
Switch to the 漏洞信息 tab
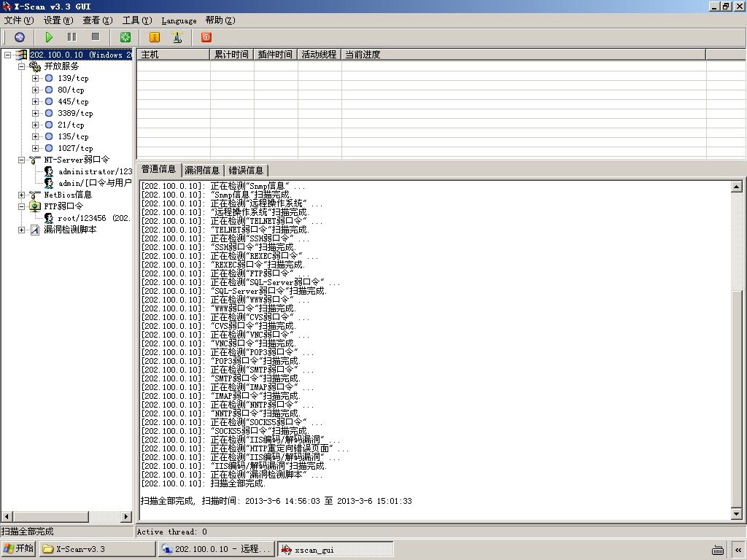point(202,171)
